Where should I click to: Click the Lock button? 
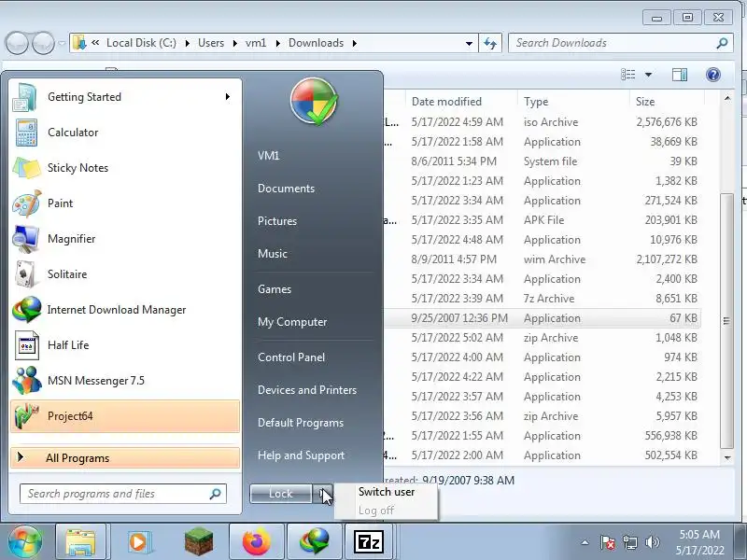[281, 494]
